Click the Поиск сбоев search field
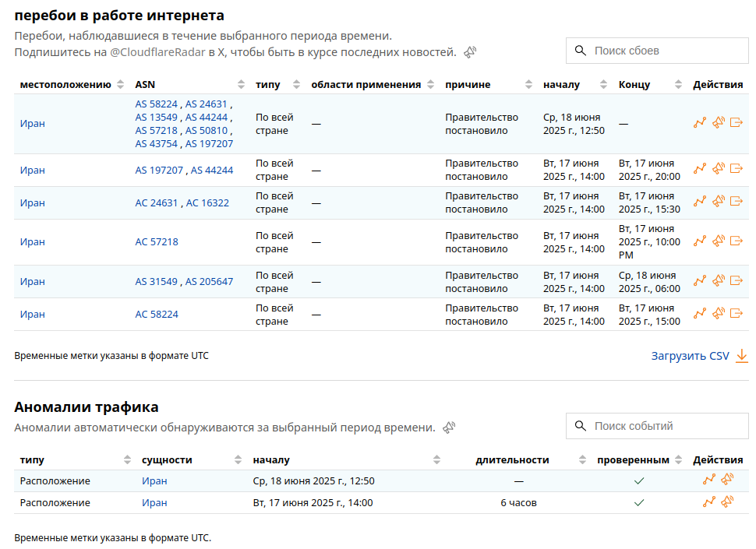 (x=657, y=51)
